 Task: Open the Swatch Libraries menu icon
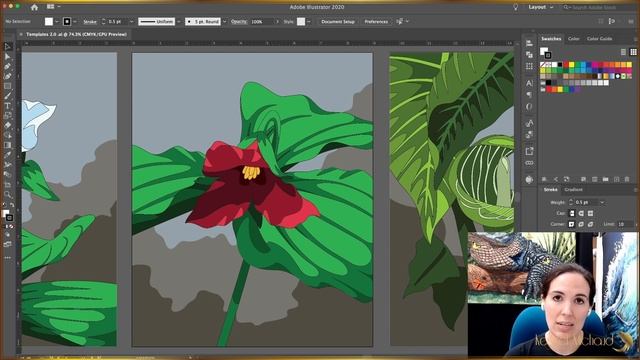pyautogui.click(x=544, y=179)
